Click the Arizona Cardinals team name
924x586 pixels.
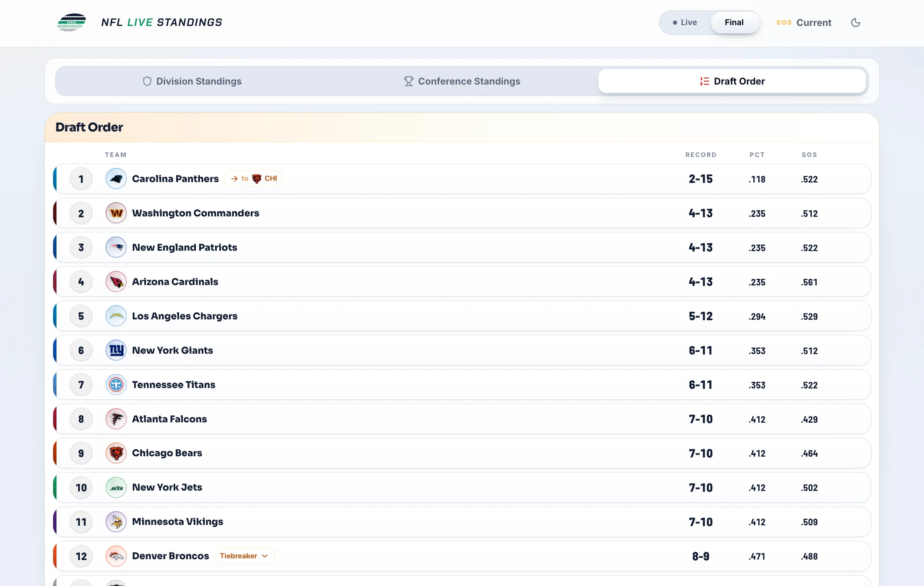175,282
